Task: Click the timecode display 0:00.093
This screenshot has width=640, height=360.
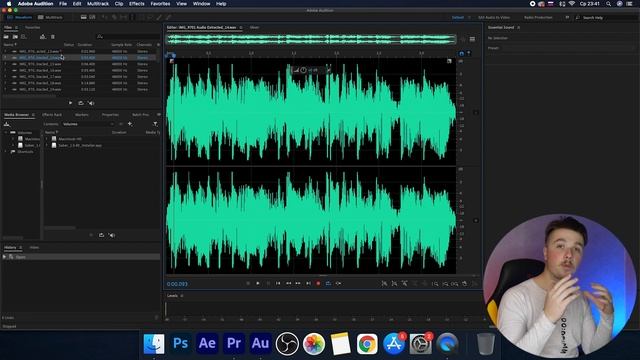Action: [177, 284]
